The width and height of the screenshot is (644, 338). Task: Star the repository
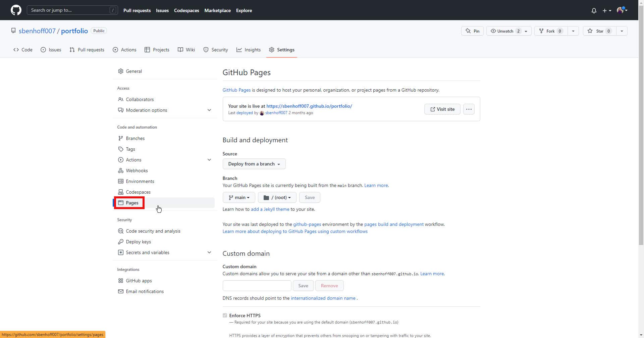599,31
